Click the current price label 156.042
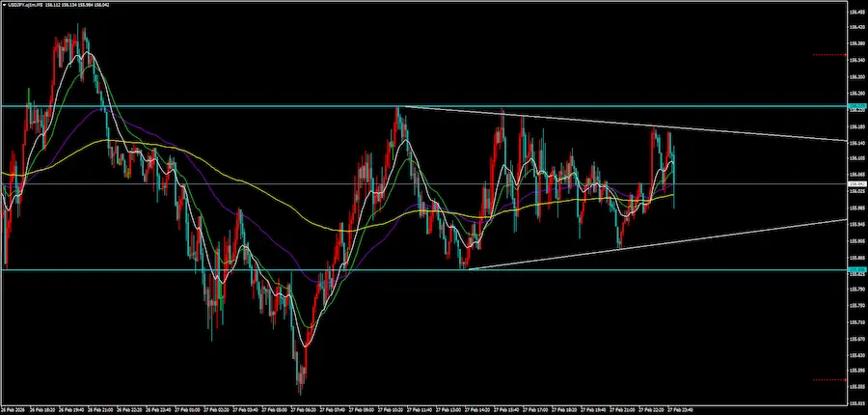This screenshot has width=868, height=415. [854, 183]
